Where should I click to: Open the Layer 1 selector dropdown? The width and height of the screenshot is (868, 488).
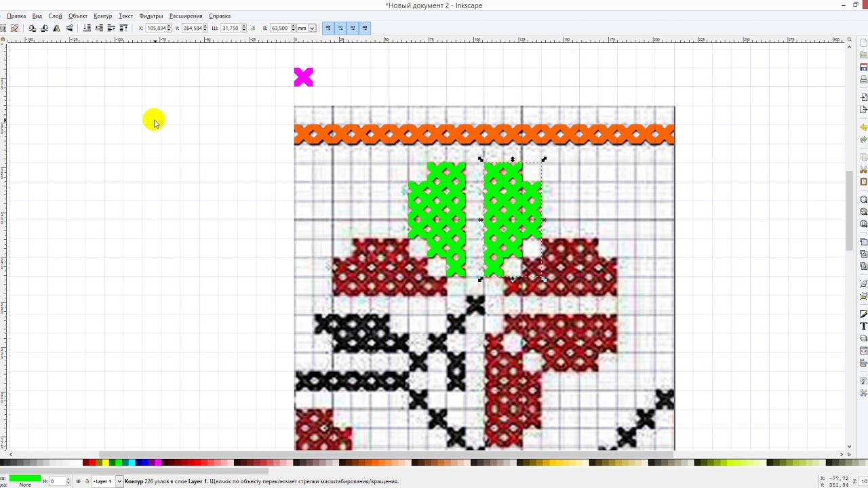click(119, 481)
